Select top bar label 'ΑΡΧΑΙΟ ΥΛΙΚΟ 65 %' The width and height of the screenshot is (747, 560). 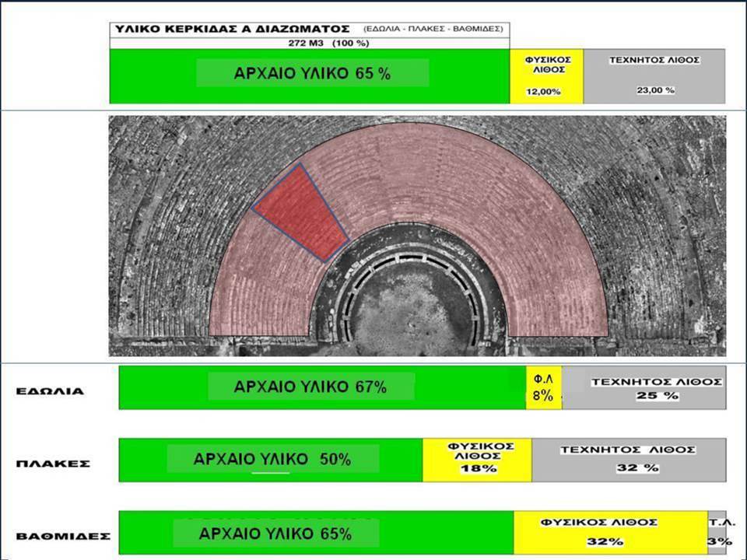tap(312, 73)
